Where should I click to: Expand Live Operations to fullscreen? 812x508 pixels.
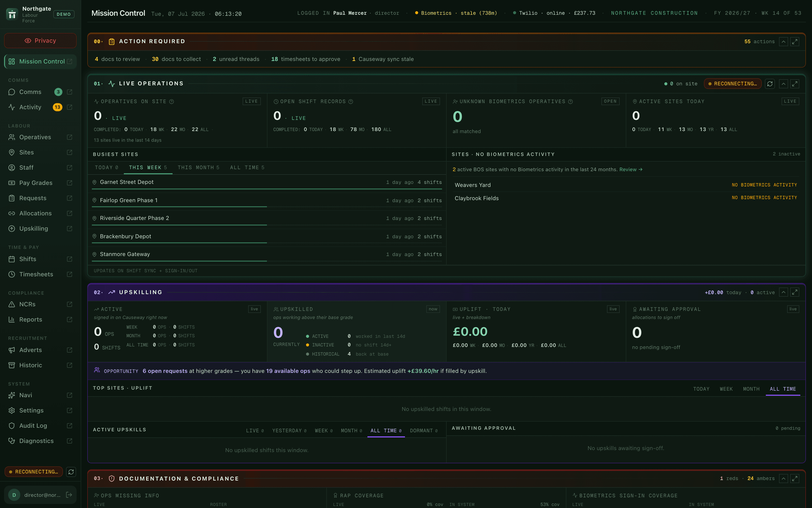[x=794, y=84]
